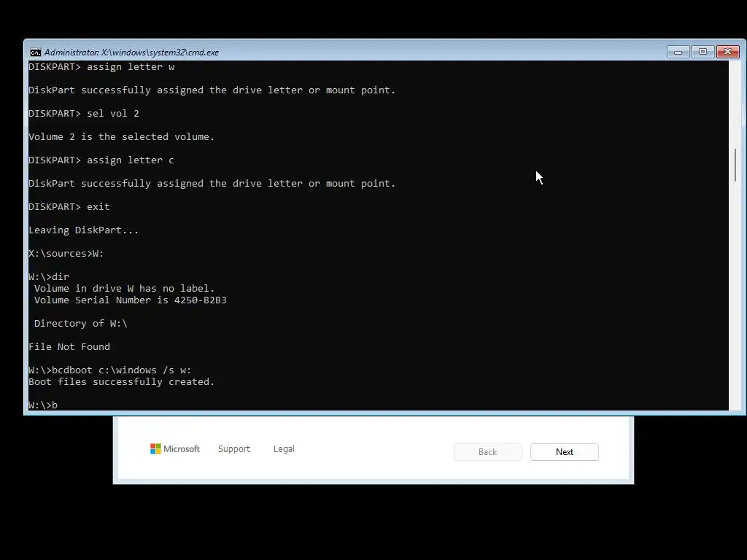Screen dimensions: 747x560
Task: Click 'Volume 2 is the selected volume.' text
Action: (x=122, y=136)
